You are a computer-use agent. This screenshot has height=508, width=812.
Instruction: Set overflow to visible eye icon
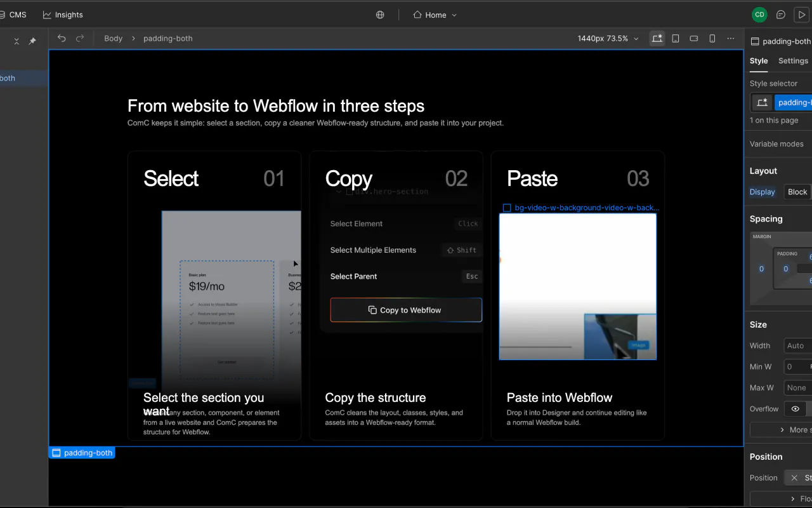[795, 409]
